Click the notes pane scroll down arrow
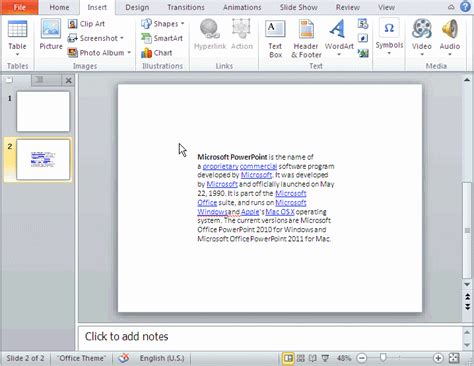 click(x=467, y=345)
